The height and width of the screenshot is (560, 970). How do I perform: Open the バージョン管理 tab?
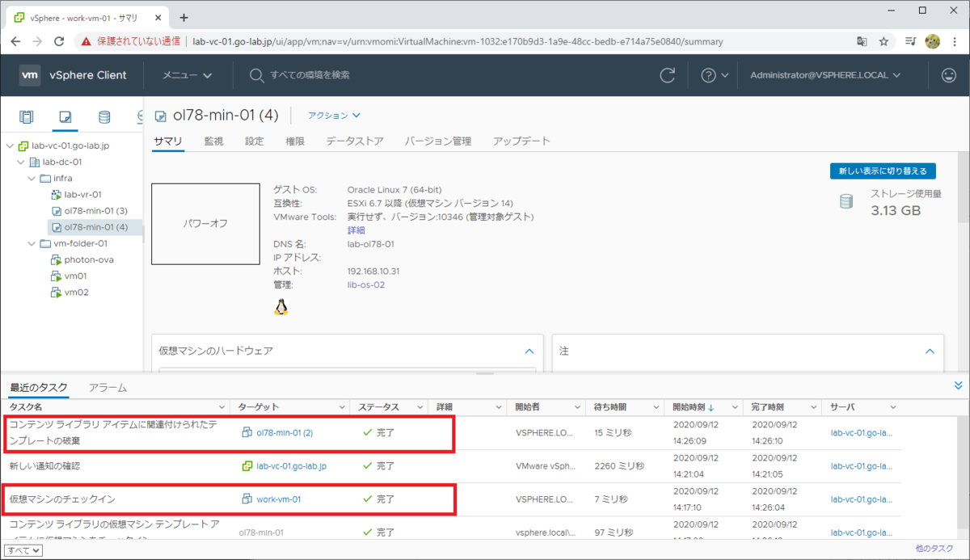coord(438,141)
